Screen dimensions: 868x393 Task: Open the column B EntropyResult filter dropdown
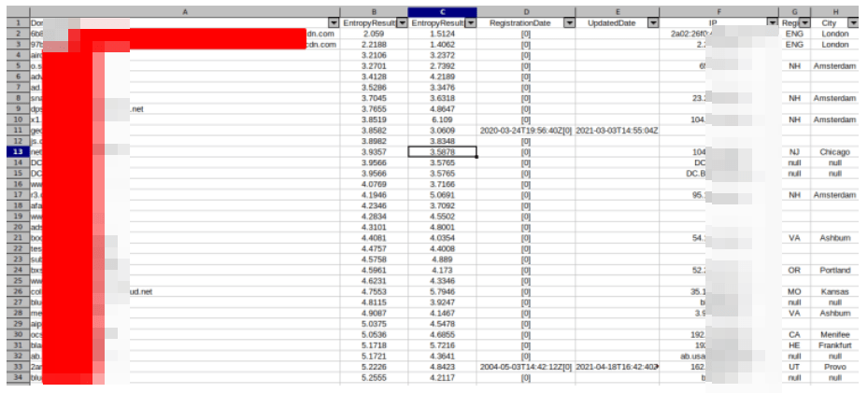(401, 22)
